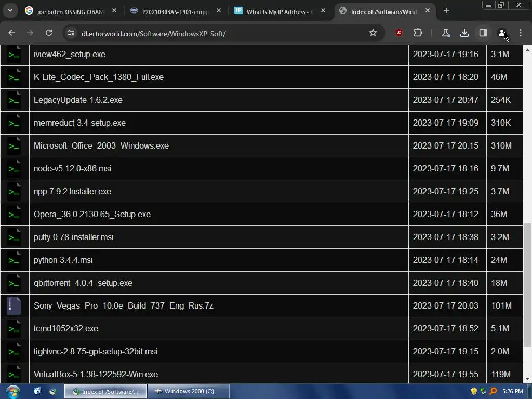Reload the page with the refresh icon

pos(49,33)
